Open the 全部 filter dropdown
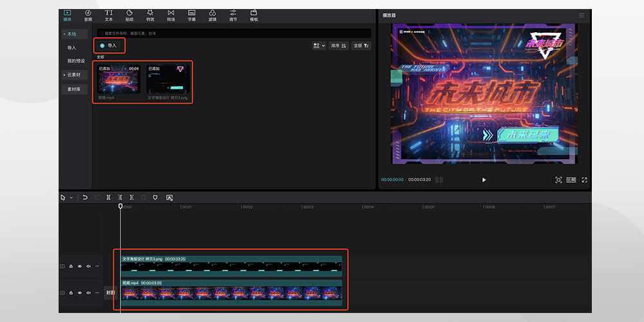This screenshot has width=644, height=322. click(x=361, y=46)
